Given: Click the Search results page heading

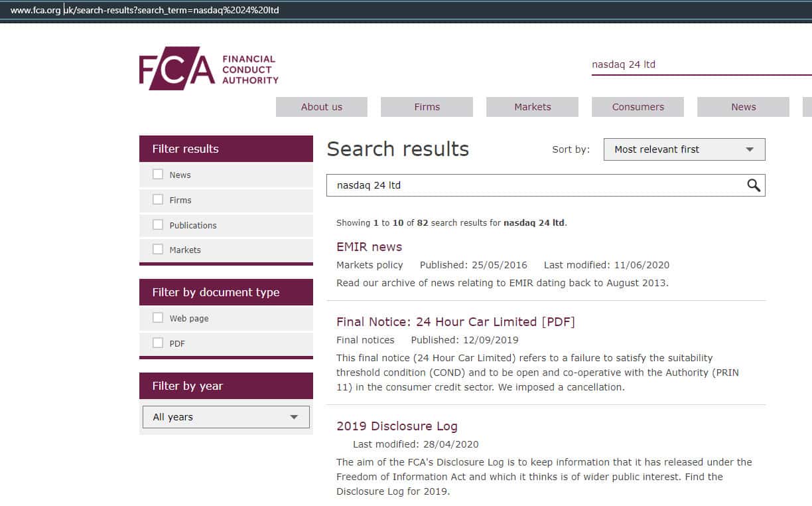Looking at the screenshot, I should click(x=398, y=149).
